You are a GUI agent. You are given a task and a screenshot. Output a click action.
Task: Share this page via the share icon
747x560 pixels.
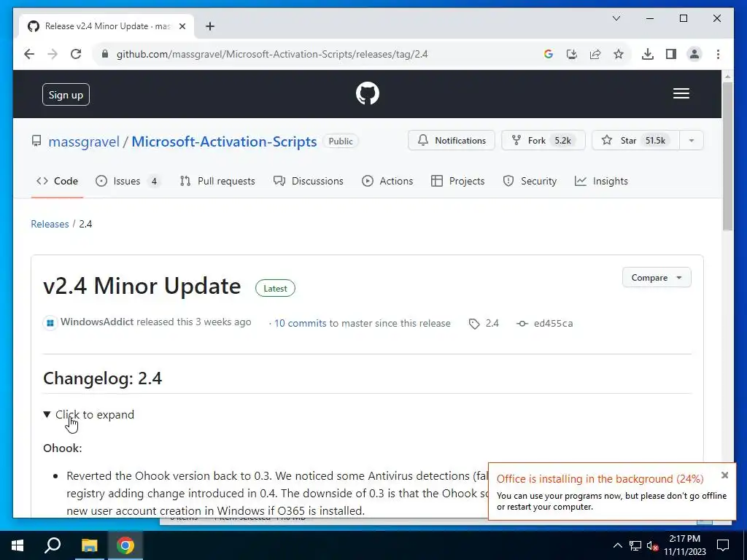click(595, 54)
